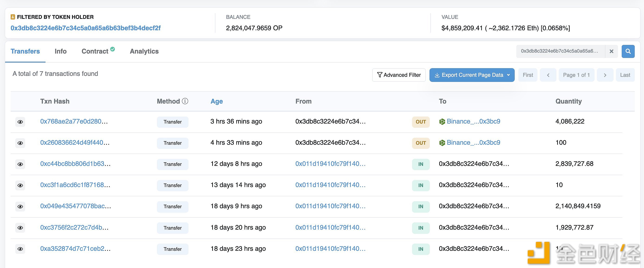644x268 pixels.
Task: Open the Advanced Filter panel
Action: (399, 75)
